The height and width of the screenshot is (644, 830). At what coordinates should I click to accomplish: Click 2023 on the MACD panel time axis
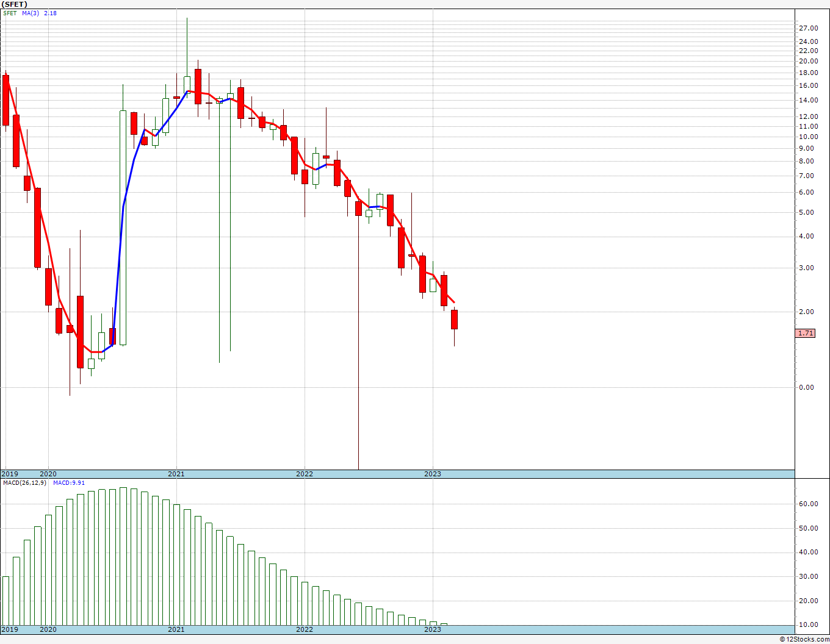(x=432, y=629)
